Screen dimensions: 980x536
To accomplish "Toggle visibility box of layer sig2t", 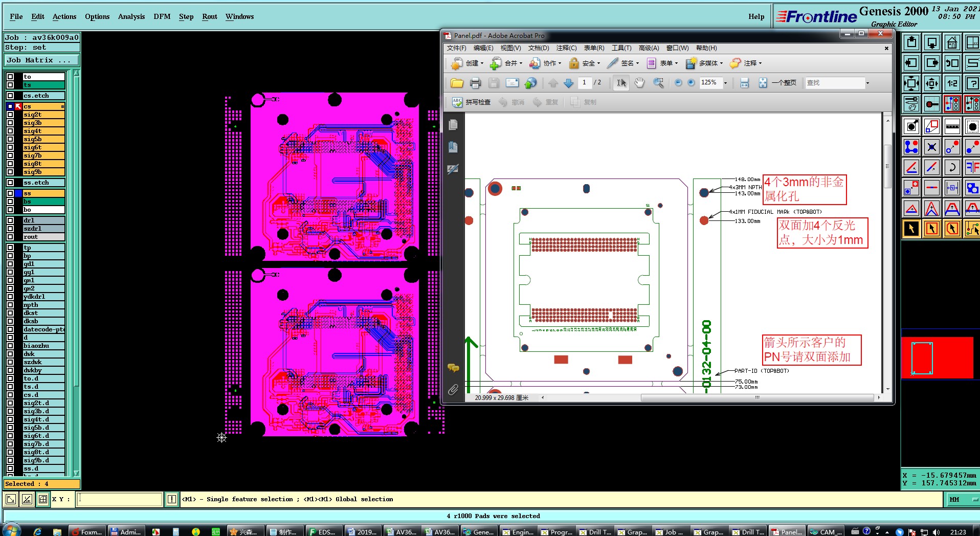I will [10, 115].
